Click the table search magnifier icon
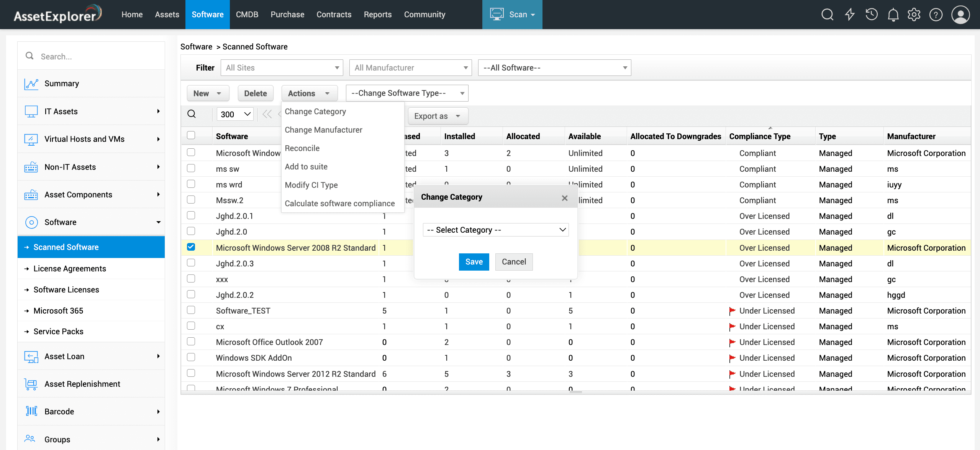 click(x=192, y=114)
